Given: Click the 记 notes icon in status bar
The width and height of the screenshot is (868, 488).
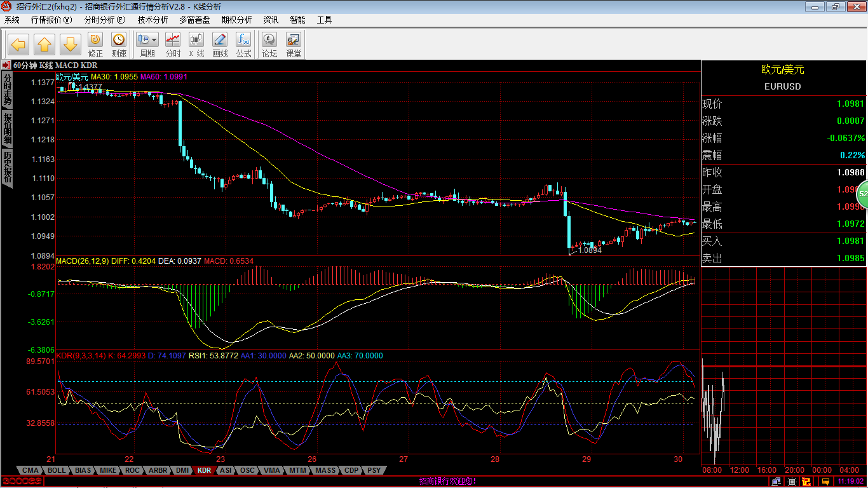Looking at the screenshot, I should pyautogui.click(x=806, y=482).
